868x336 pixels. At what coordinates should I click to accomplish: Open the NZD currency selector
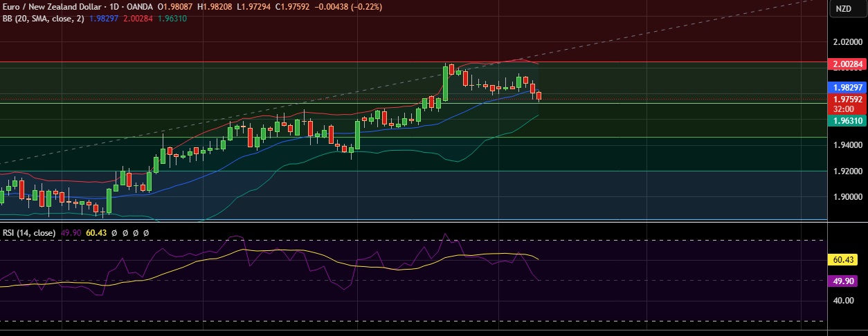(x=843, y=9)
